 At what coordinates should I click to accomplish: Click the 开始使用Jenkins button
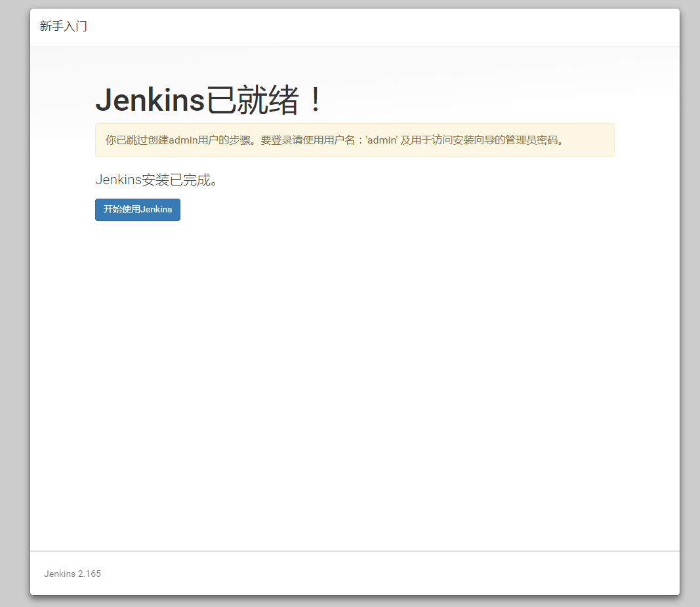(138, 210)
